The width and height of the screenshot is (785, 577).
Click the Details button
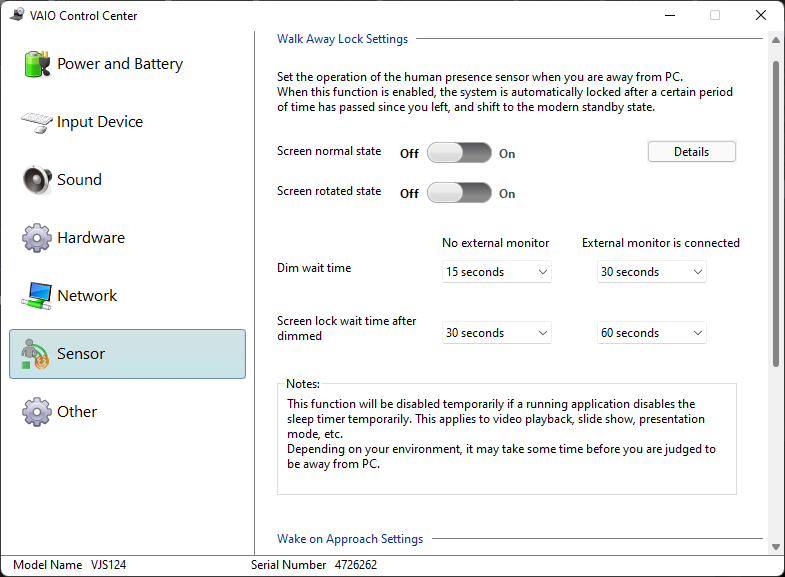point(691,152)
